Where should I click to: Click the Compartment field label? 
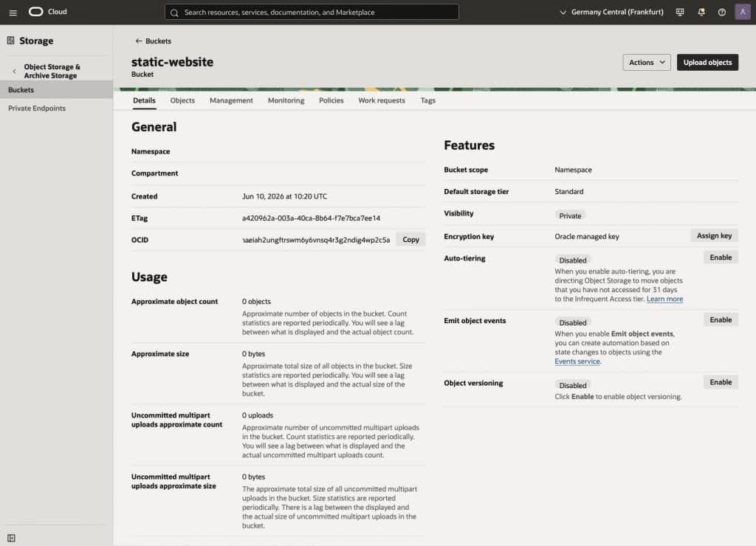pyautogui.click(x=155, y=173)
